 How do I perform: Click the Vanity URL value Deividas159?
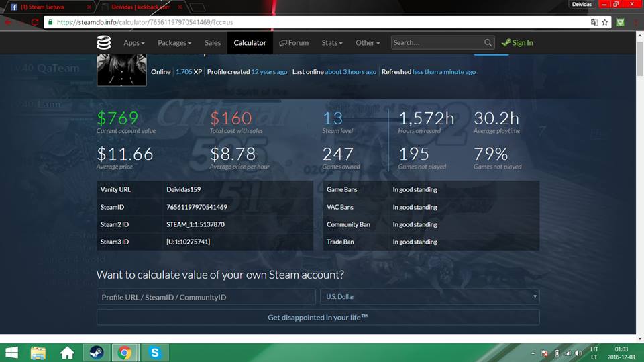[x=184, y=189]
